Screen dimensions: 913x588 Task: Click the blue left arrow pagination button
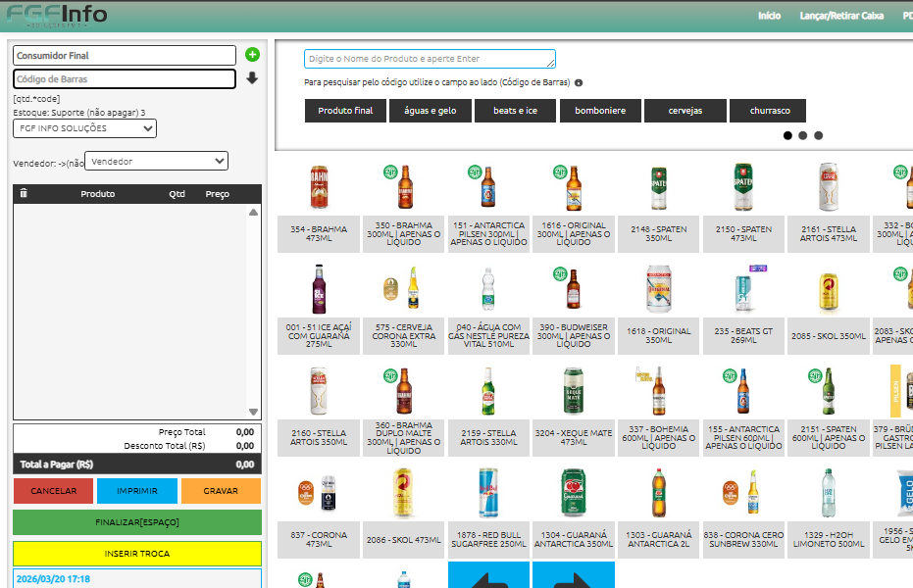488,575
